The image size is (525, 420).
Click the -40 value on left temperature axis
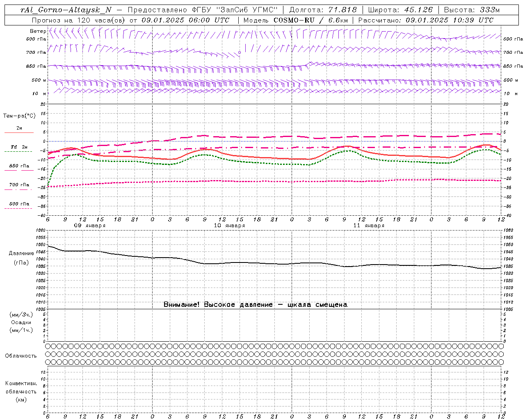pos(42,215)
